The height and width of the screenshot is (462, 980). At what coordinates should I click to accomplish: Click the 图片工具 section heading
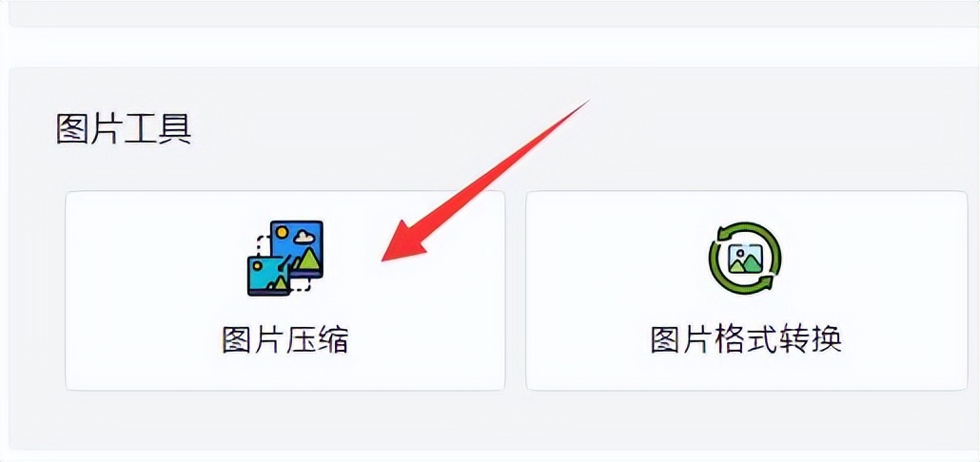tap(123, 129)
